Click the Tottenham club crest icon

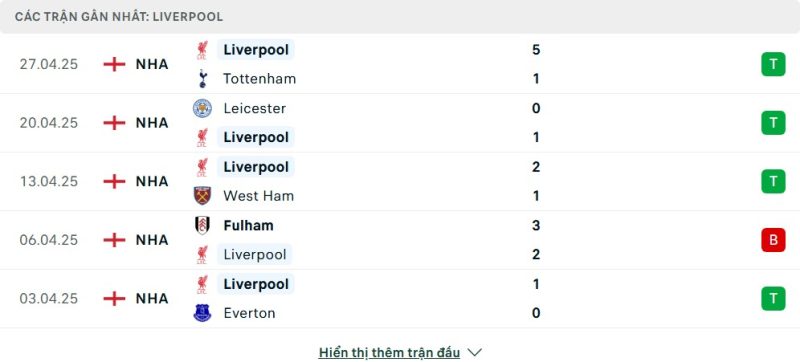click(203, 79)
